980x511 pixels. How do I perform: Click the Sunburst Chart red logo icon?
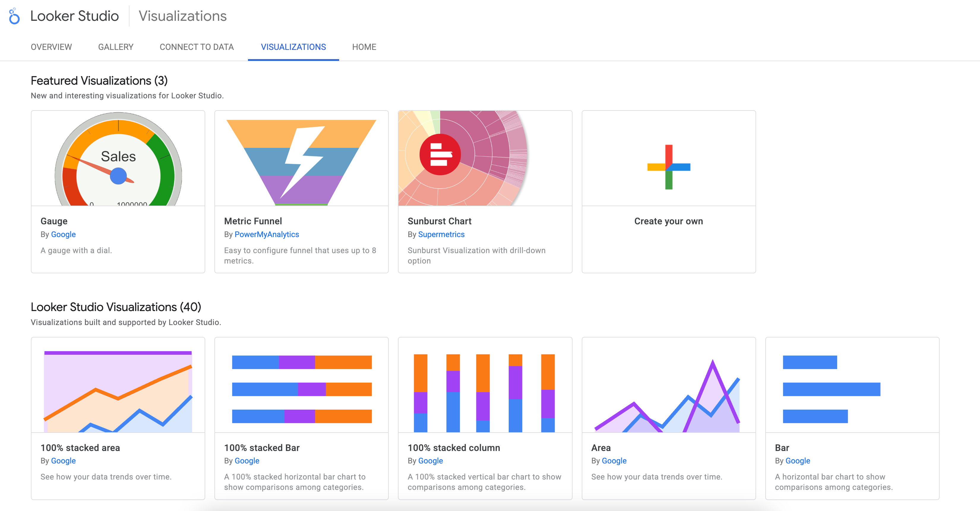tap(440, 154)
